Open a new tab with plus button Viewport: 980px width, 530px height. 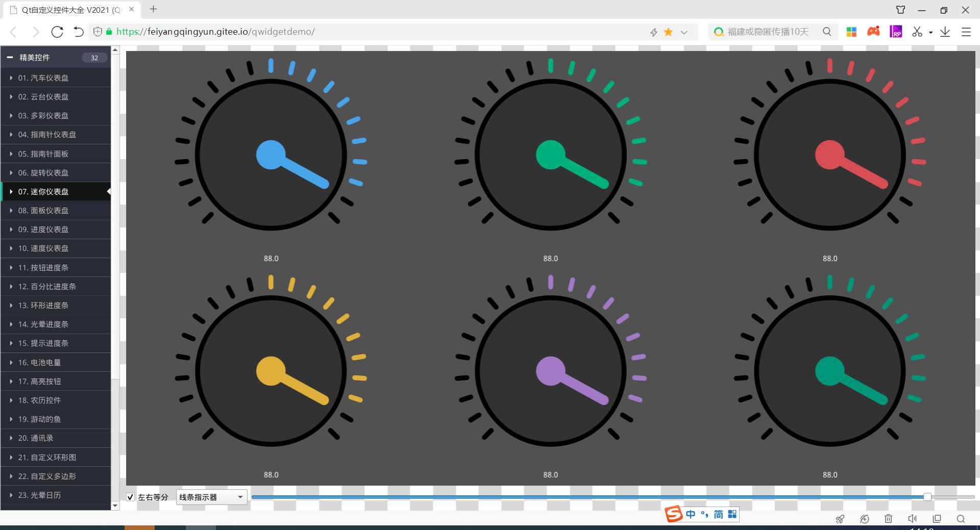pyautogui.click(x=153, y=9)
